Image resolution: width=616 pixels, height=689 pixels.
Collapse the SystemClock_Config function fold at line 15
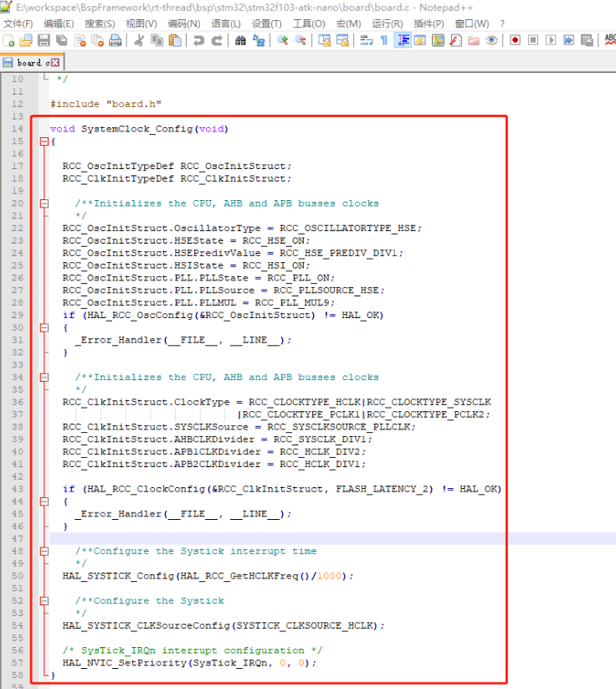point(44,141)
